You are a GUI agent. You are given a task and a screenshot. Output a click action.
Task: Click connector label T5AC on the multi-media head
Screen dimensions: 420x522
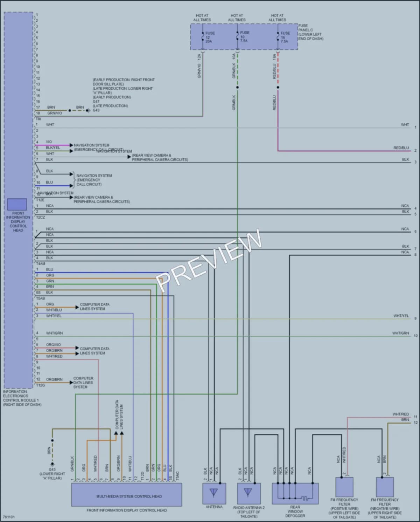click(x=177, y=475)
